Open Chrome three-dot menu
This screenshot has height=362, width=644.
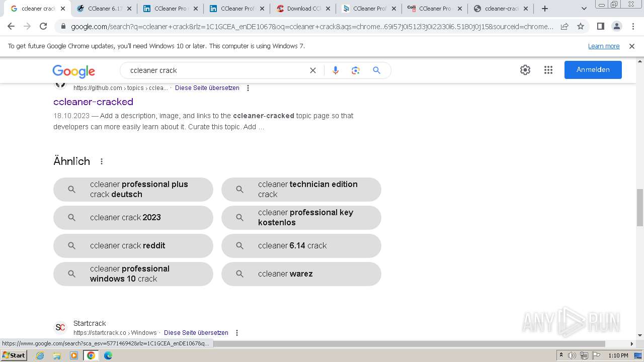click(x=633, y=27)
